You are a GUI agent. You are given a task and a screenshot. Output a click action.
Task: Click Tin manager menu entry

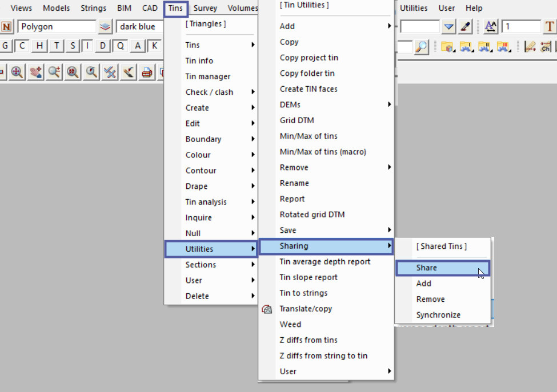[208, 76]
